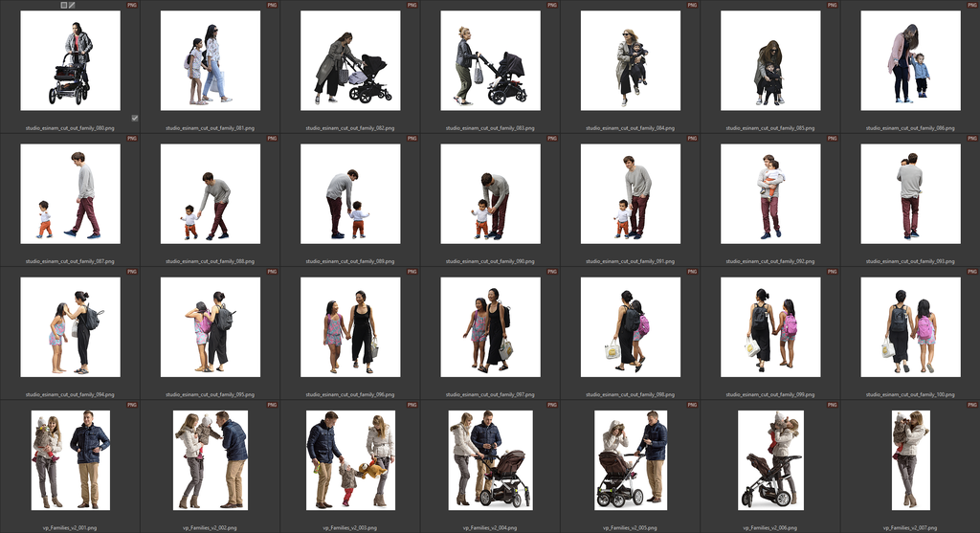This screenshot has height=533, width=980.
Task: Select the woman with walker thumbnail family_080
Action: pos(70,62)
